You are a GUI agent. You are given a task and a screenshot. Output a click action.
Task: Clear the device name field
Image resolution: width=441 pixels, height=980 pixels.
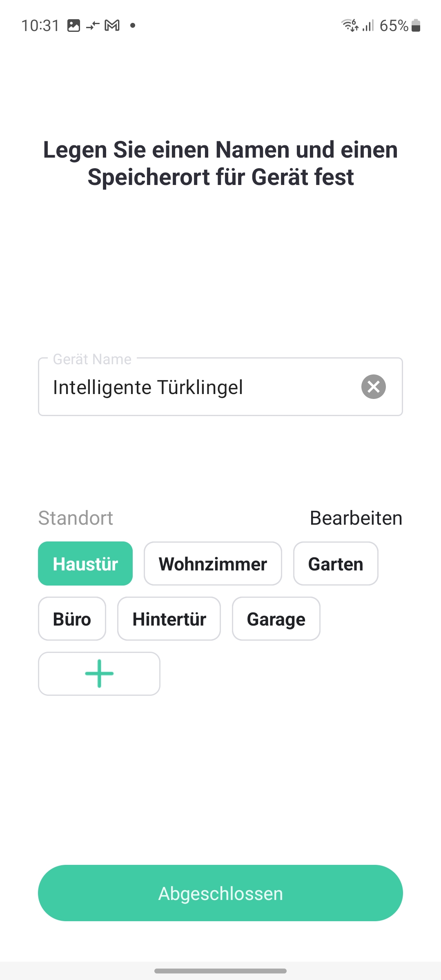(373, 387)
